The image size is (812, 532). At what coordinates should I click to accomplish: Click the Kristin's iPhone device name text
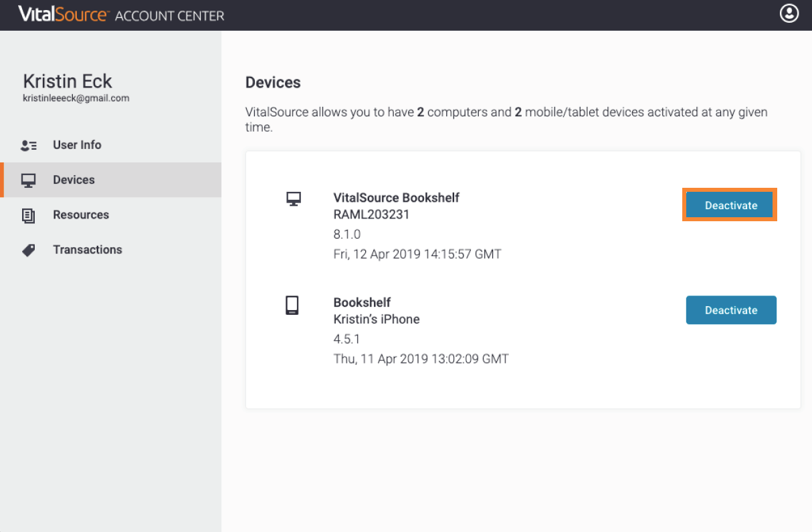coord(377,319)
